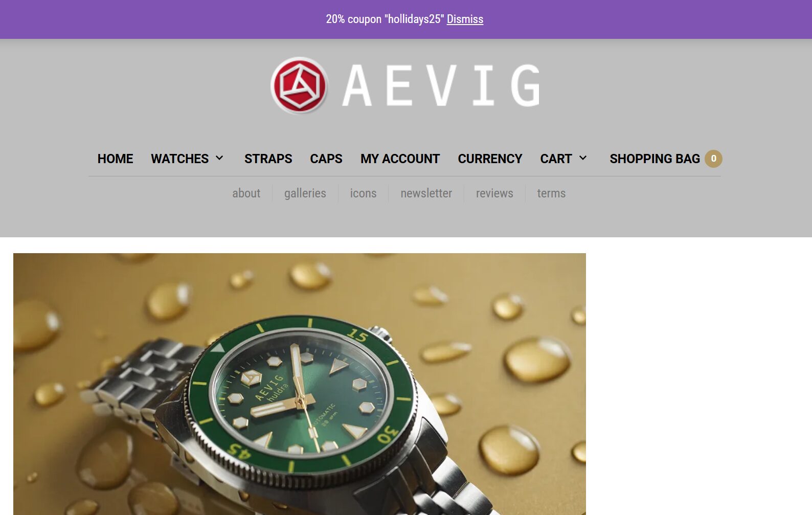View the Shopping Bag
Image resolution: width=812 pixels, height=515 pixels.
(x=655, y=159)
